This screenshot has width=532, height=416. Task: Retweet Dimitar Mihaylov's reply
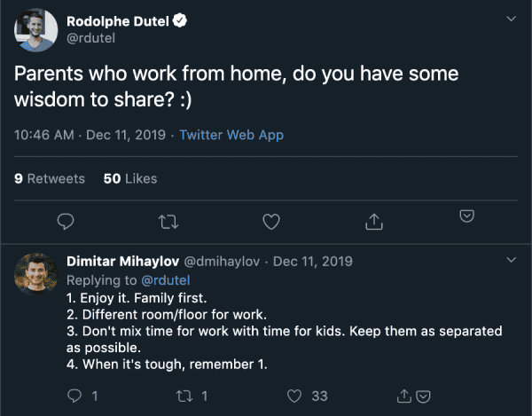184,395
